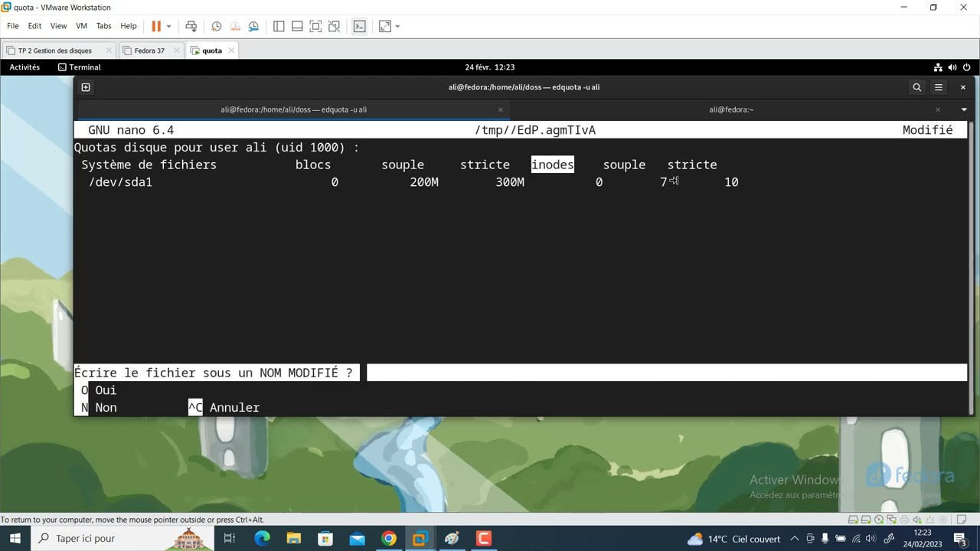The height and width of the screenshot is (551, 980).
Task: Select the quota VM tab
Action: pyautogui.click(x=212, y=51)
